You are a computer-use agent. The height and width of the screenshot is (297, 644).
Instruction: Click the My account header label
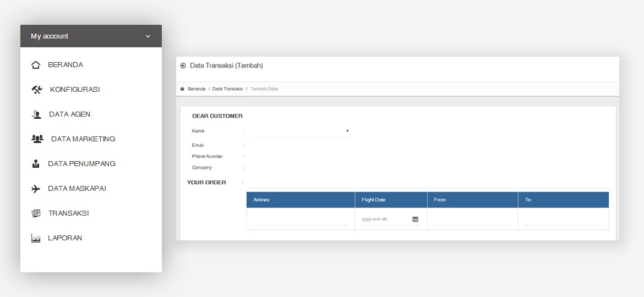pos(50,36)
